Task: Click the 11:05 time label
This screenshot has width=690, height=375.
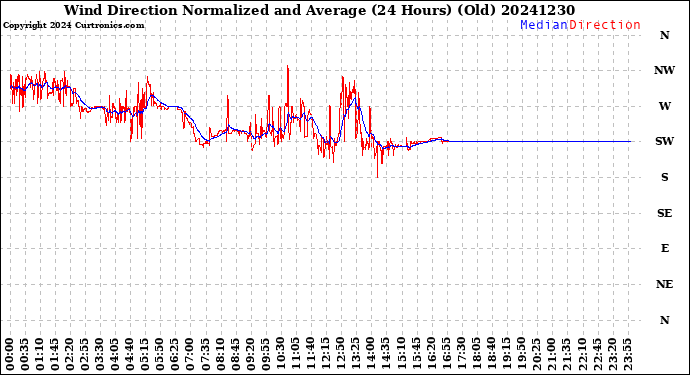Action: [296, 354]
